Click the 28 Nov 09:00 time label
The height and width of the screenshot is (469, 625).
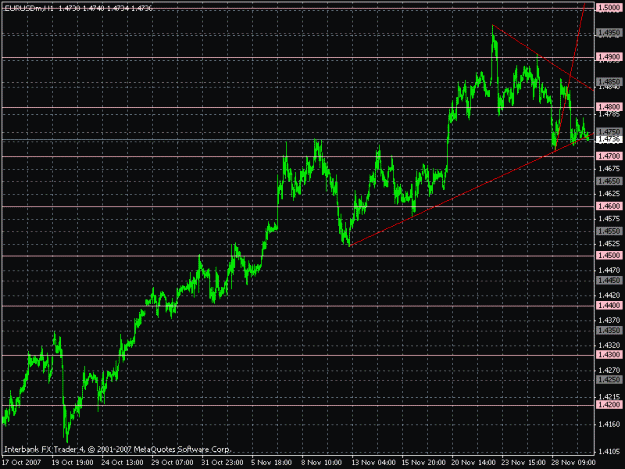(x=574, y=463)
